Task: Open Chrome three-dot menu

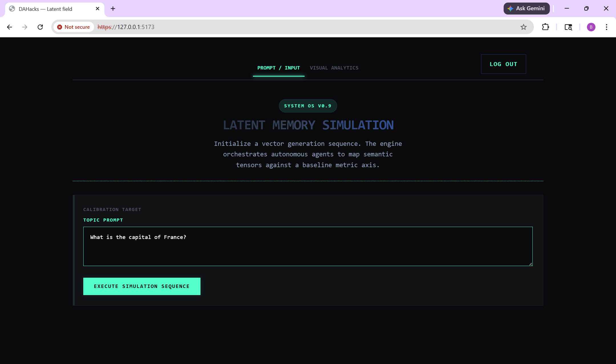Action: (x=606, y=27)
